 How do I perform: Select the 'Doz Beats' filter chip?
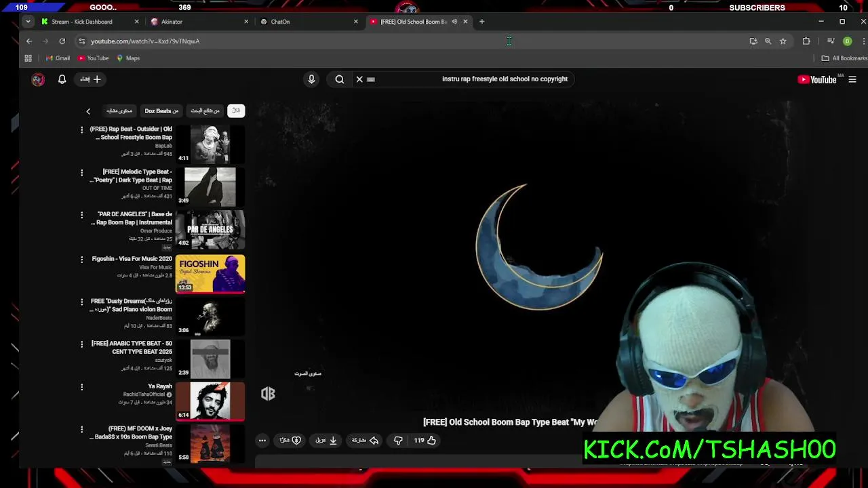(161, 111)
